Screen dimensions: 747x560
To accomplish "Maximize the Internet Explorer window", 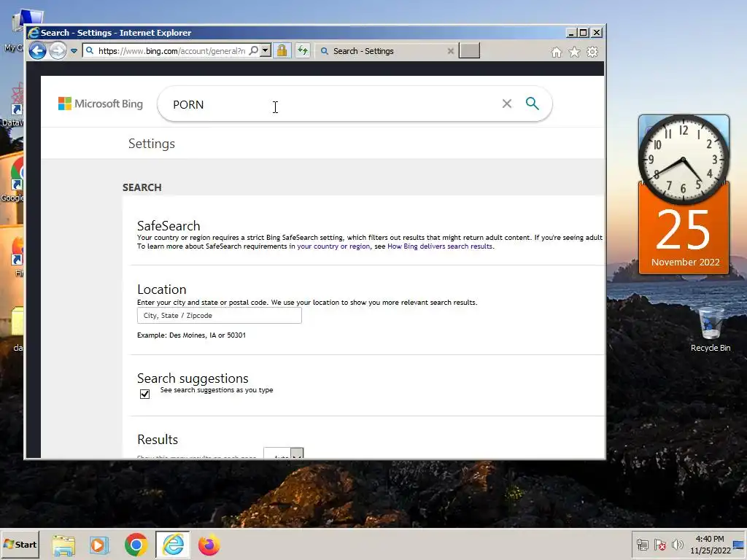I will [584, 32].
